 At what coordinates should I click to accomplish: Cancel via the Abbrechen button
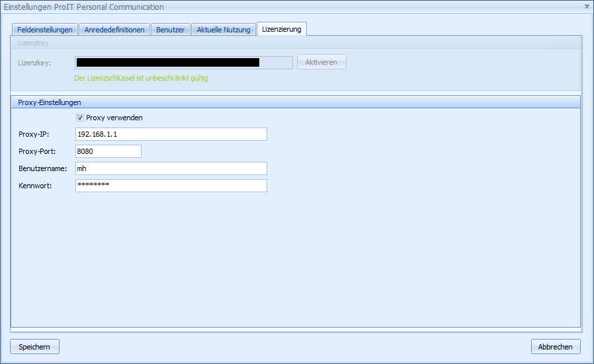tap(556, 347)
